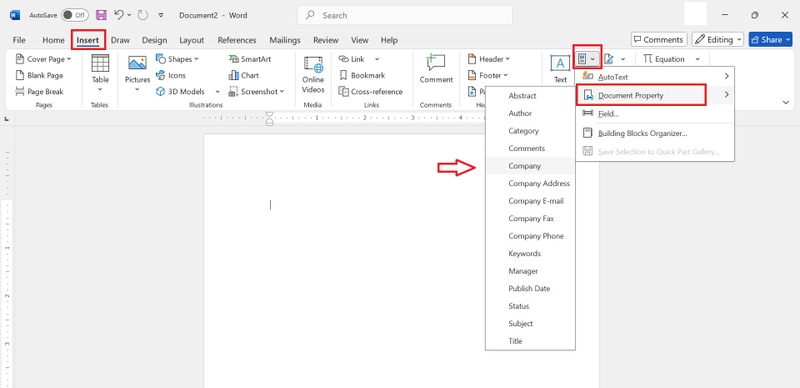The image size is (800, 388).
Task: Select Publish Date property
Action: pyautogui.click(x=530, y=288)
